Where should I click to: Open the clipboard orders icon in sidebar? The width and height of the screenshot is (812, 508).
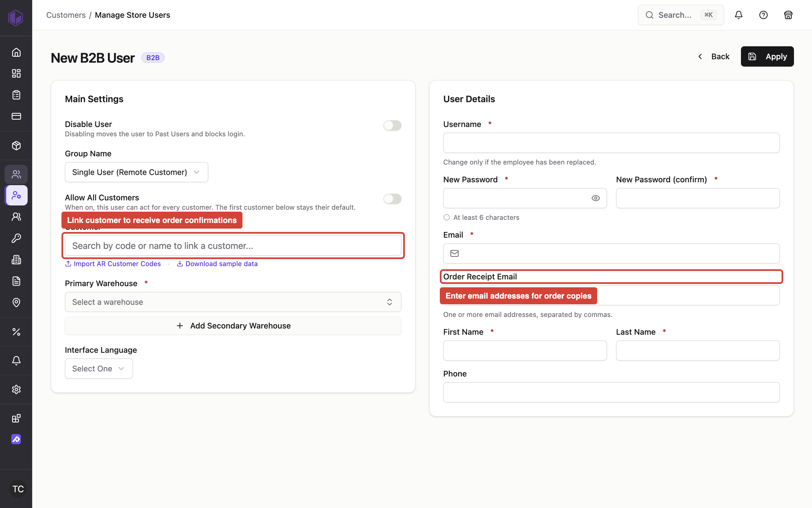pos(16,95)
